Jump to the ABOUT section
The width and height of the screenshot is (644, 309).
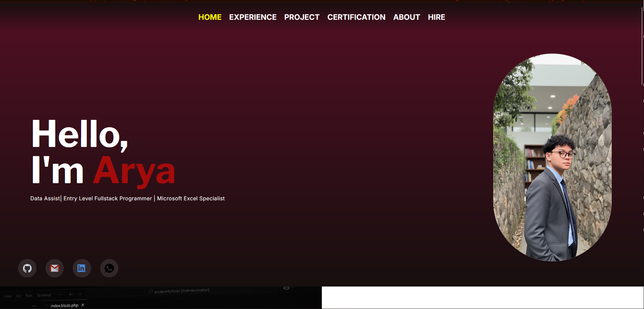tap(406, 17)
